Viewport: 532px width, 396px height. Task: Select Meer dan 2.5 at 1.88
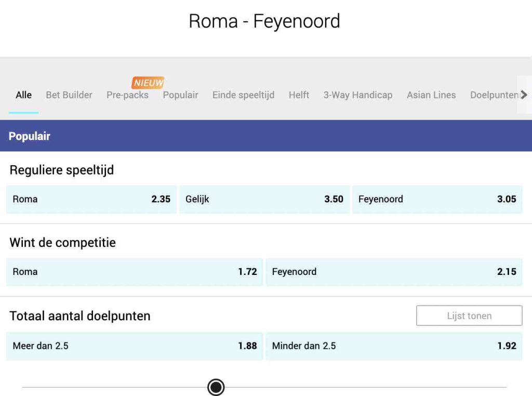(x=135, y=346)
